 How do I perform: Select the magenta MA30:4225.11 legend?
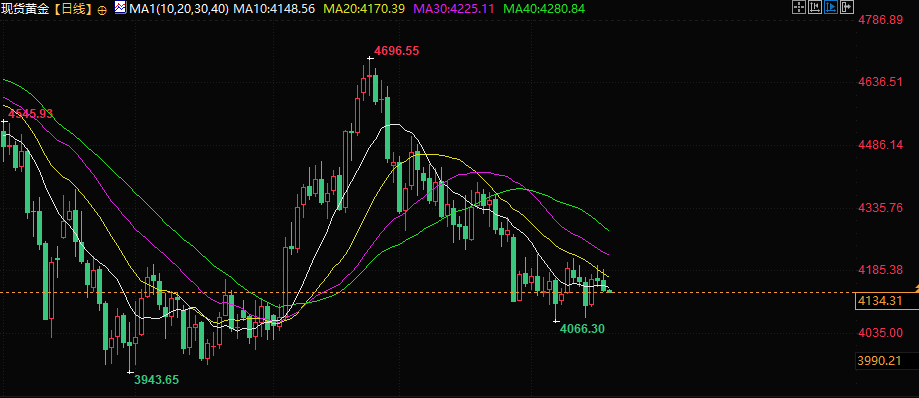point(454,9)
